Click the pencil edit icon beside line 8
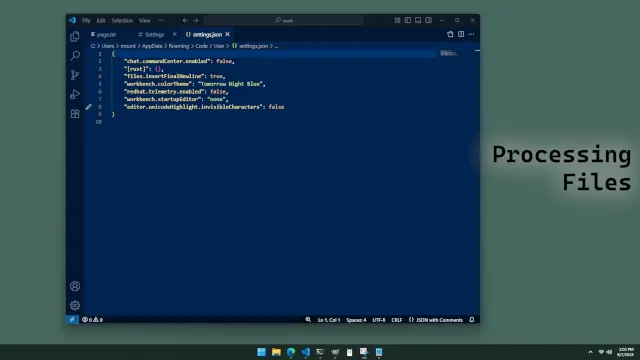This screenshot has height=360, width=640. (x=89, y=107)
